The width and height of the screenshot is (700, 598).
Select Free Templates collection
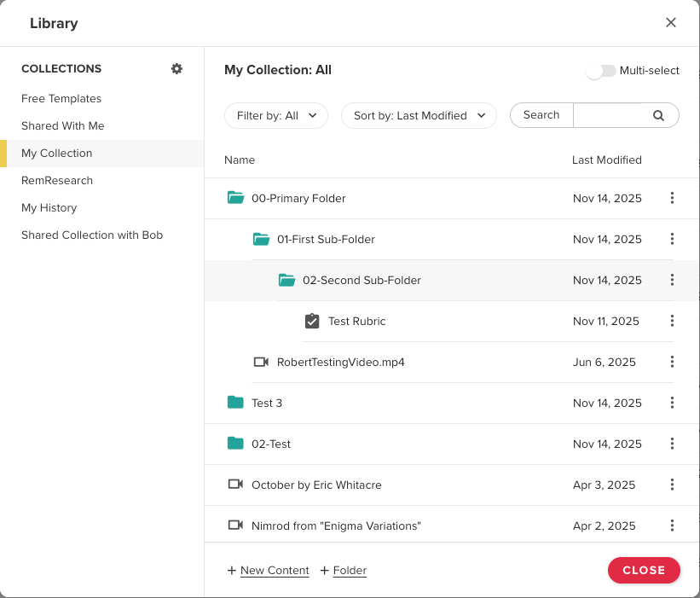point(61,99)
